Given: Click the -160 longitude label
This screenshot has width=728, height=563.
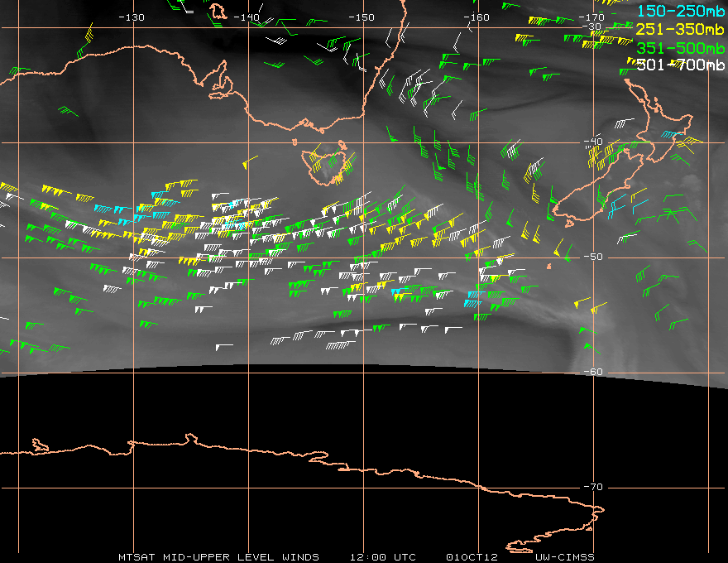Looking at the screenshot, I should point(477,17).
